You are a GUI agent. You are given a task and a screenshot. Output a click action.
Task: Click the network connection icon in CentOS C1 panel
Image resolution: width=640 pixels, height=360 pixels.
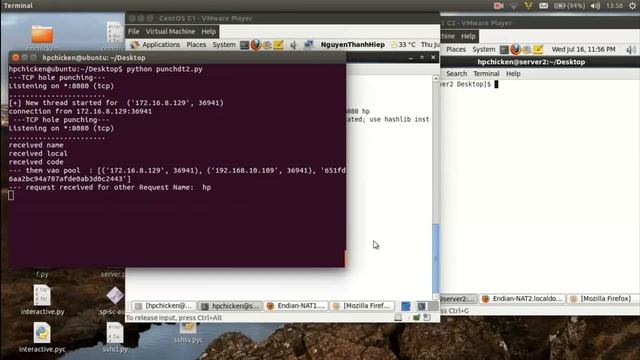click(x=309, y=44)
